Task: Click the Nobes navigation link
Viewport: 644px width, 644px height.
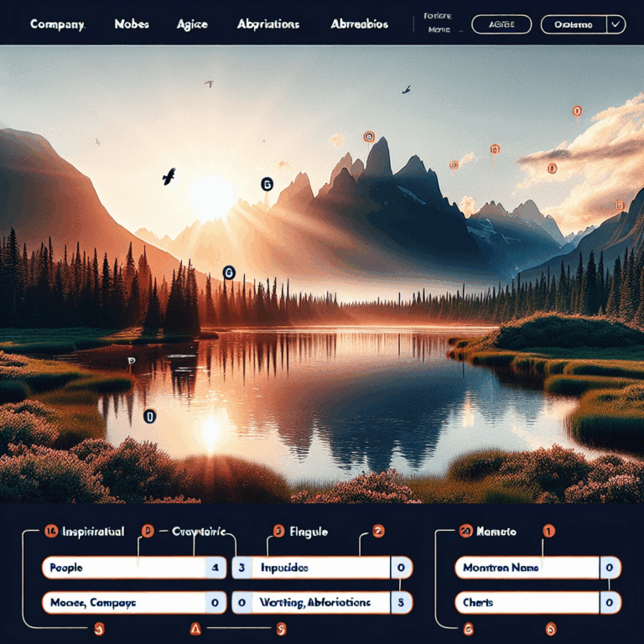Action: click(132, 24)
